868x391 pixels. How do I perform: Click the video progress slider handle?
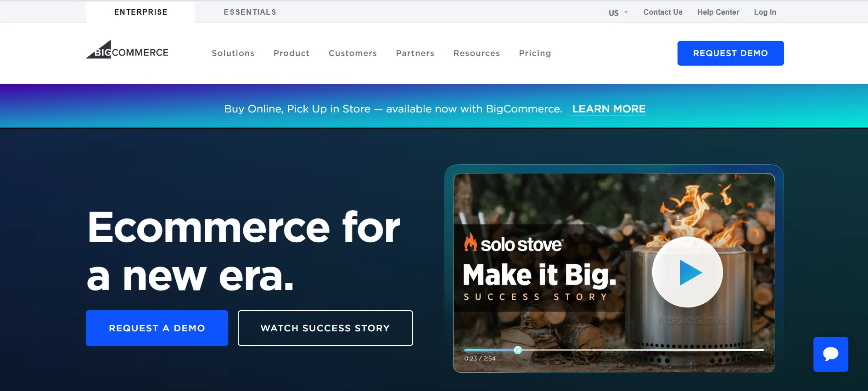point(518,350)
